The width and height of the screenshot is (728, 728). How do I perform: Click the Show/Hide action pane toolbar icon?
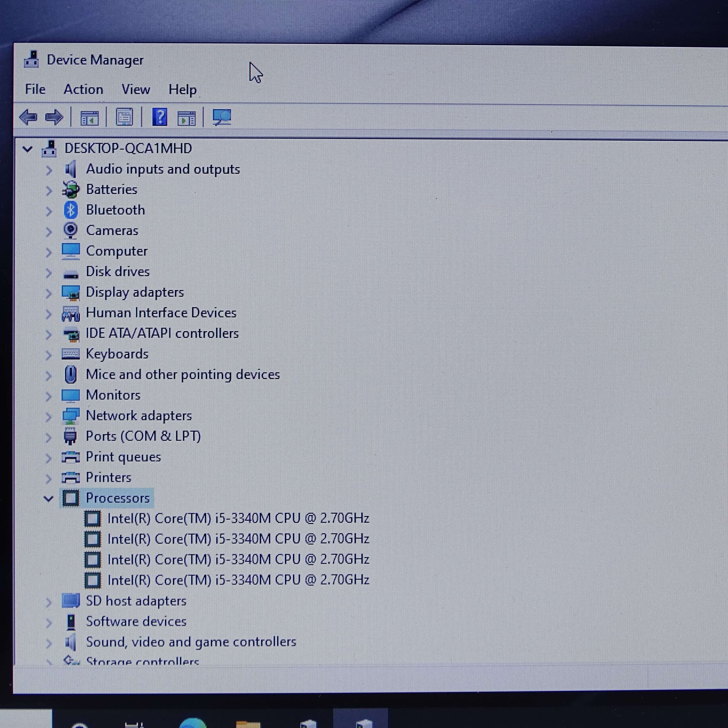coord(187,118)
